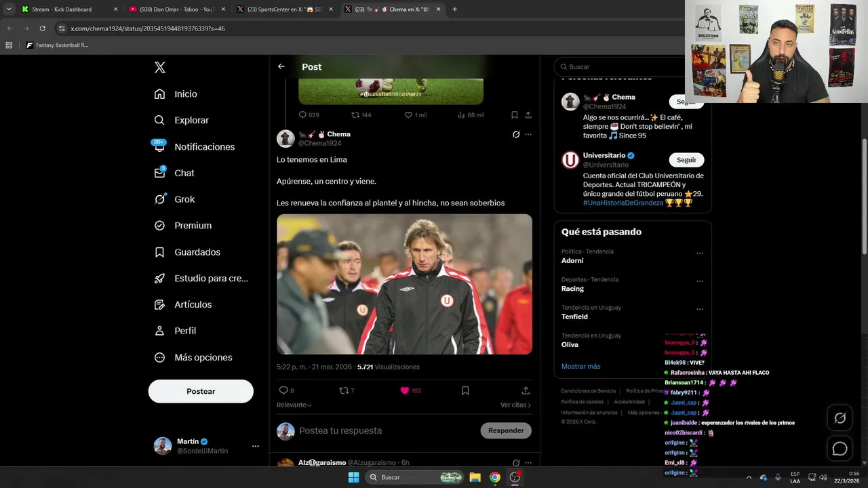Open Chat in the sidebar
This screenshot has height=488, width=868.
click(174, 173)
